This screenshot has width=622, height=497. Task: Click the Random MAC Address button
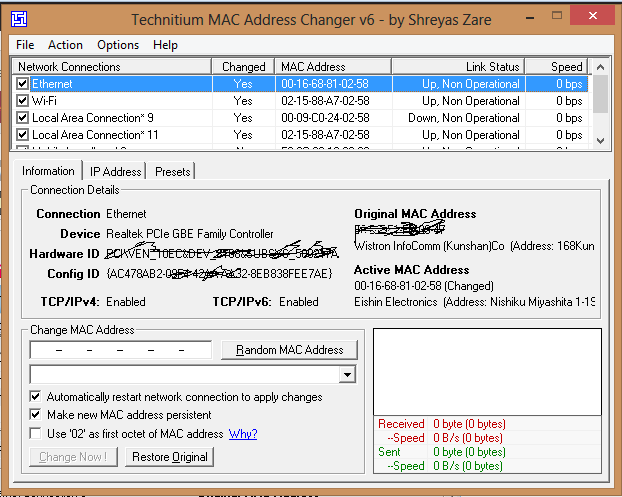click(x=289, y=350)
